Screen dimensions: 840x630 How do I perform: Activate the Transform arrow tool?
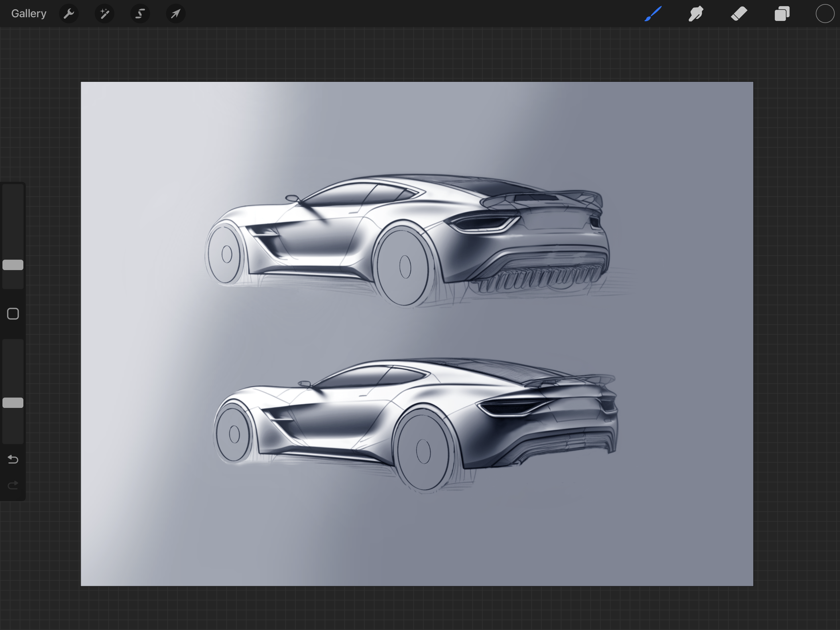[176, 14]
